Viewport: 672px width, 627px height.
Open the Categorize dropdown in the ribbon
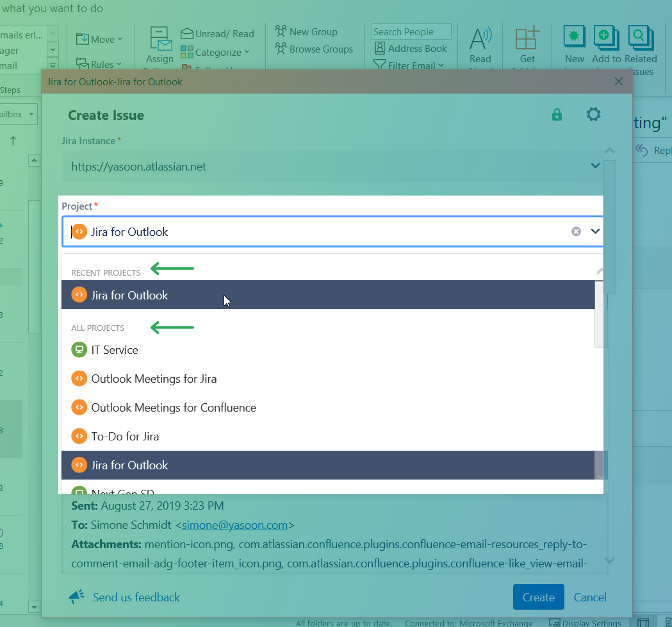click(215, 53)
